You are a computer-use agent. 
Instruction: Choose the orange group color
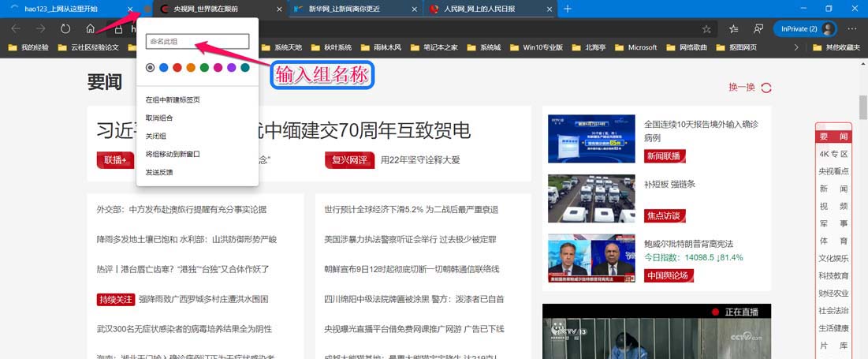point(191,68)
